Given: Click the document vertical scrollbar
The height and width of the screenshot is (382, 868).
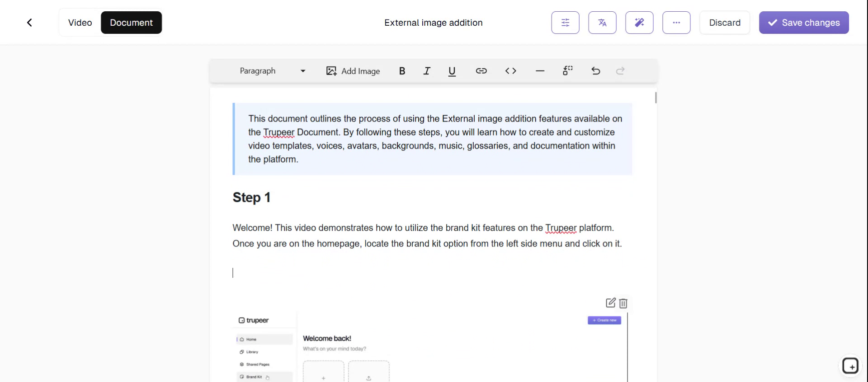Looking at the screenshot, I should pyautogui.click(x=656, y=98).
